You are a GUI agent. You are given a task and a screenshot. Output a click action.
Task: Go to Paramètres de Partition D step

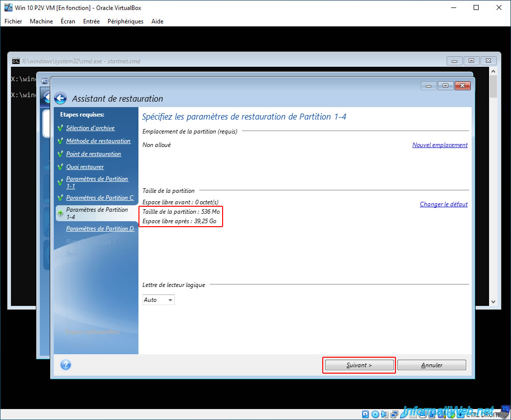coord(100,229)
